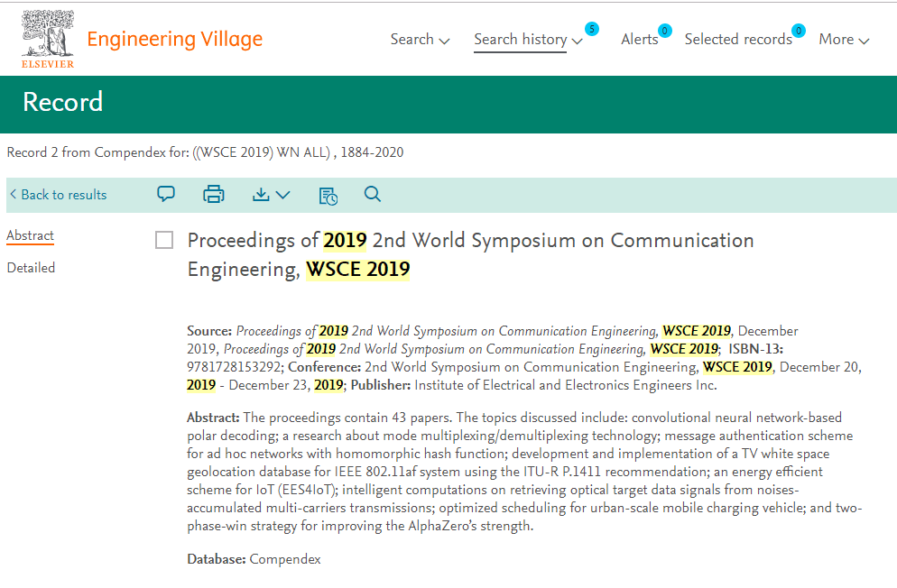Click the document with clock icon
This screenshot has height=588, width=897.
(328, 195)
